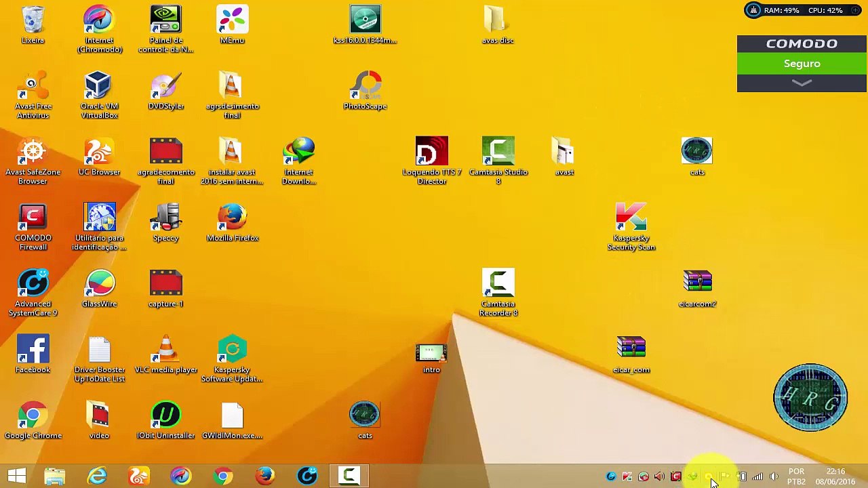Select the video folder icon

99,420
